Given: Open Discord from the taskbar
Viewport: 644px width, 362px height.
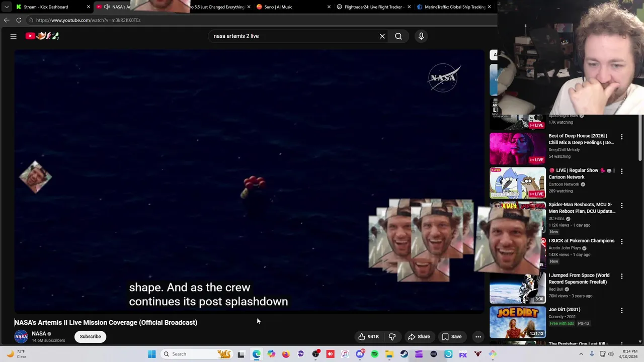Looking at the screenshot, I should click(x=360, y=354).
